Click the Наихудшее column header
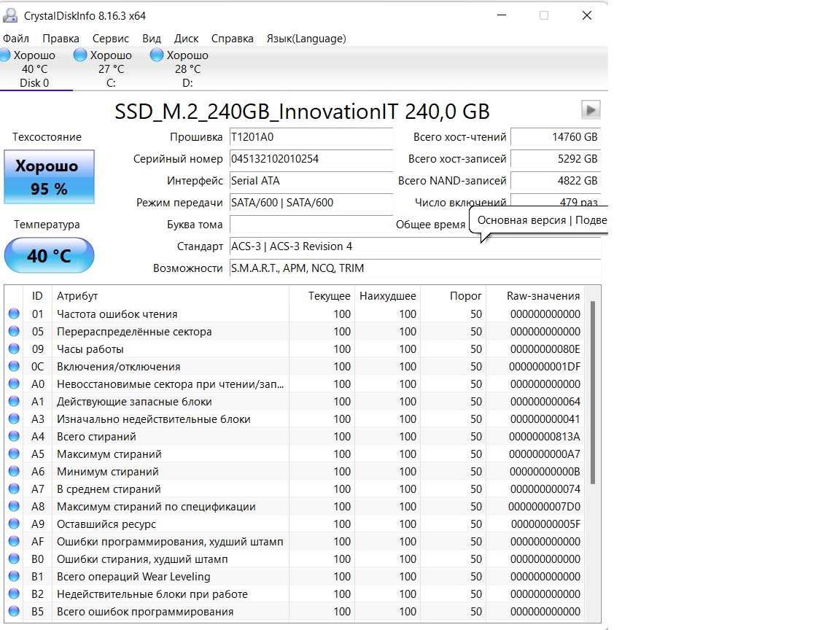This screenshot has width=840, height=630. click(x=387, y=296)
